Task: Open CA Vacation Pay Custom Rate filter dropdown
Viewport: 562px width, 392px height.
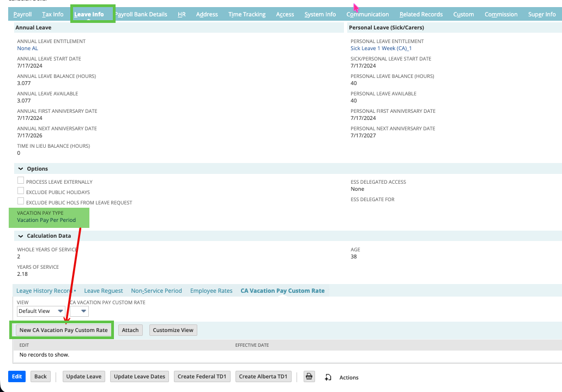Action: [x=79, y=311]
